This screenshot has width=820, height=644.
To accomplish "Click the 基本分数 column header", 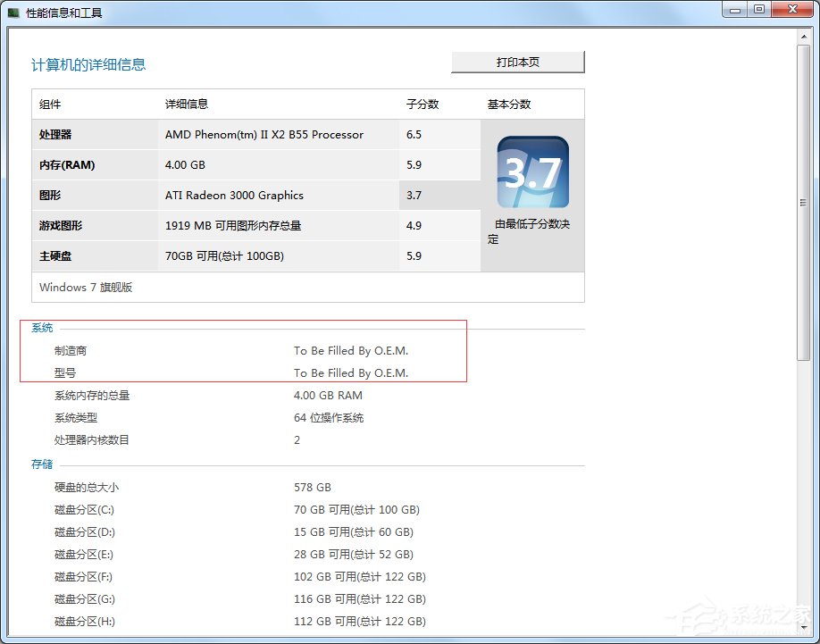I will tap(507, 104).
